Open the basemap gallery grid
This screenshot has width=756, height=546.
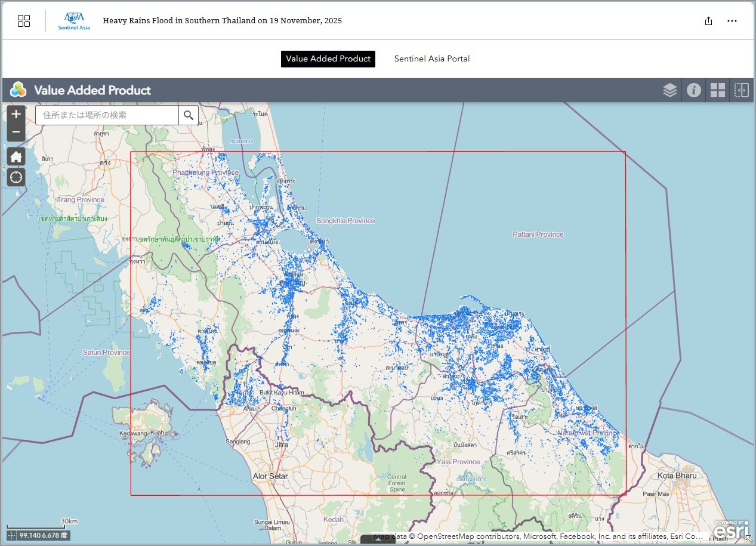[717, 90]
